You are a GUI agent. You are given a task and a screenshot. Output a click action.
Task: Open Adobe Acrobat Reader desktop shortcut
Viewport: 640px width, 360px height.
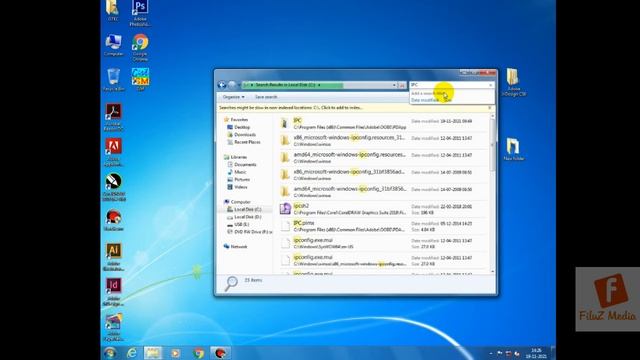pos(113,117)
